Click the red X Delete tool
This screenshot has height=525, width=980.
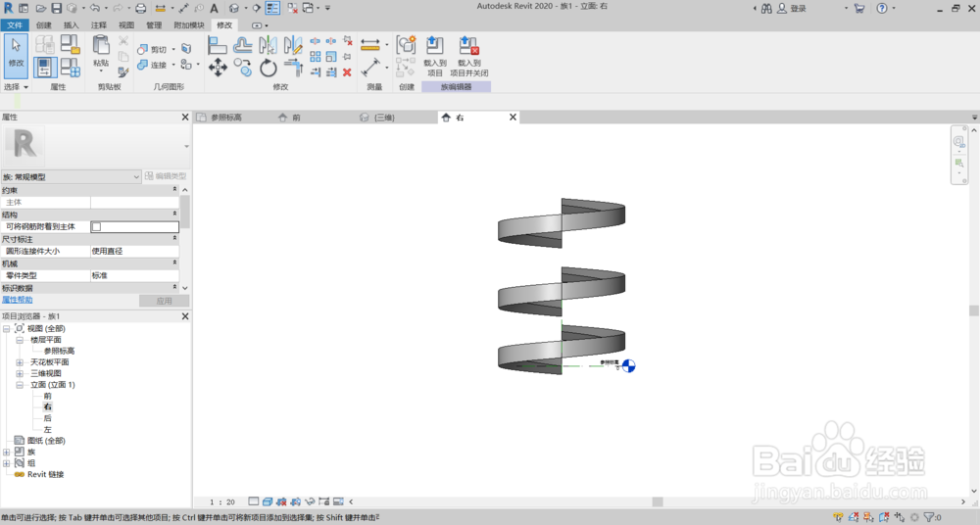[x=347, y=72]
